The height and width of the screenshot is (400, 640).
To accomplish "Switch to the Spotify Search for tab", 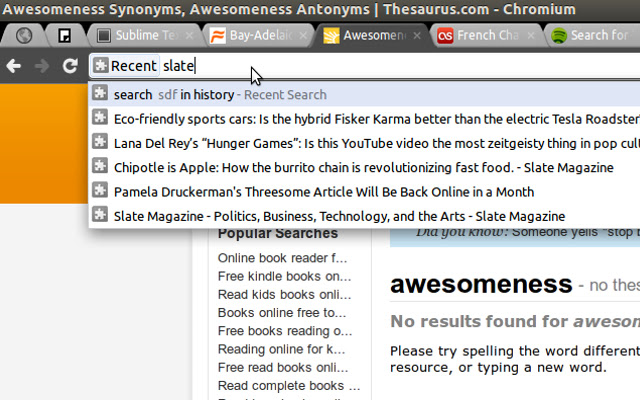I will tap(592, 36).
